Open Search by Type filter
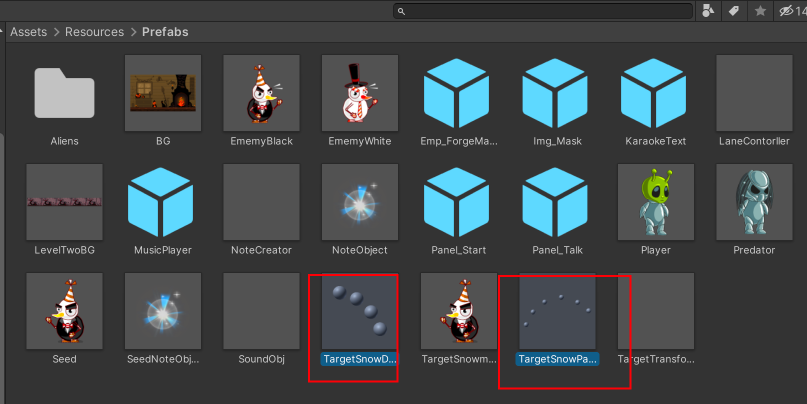This screenshot has width=807, height=404. [x=708, y=11]
